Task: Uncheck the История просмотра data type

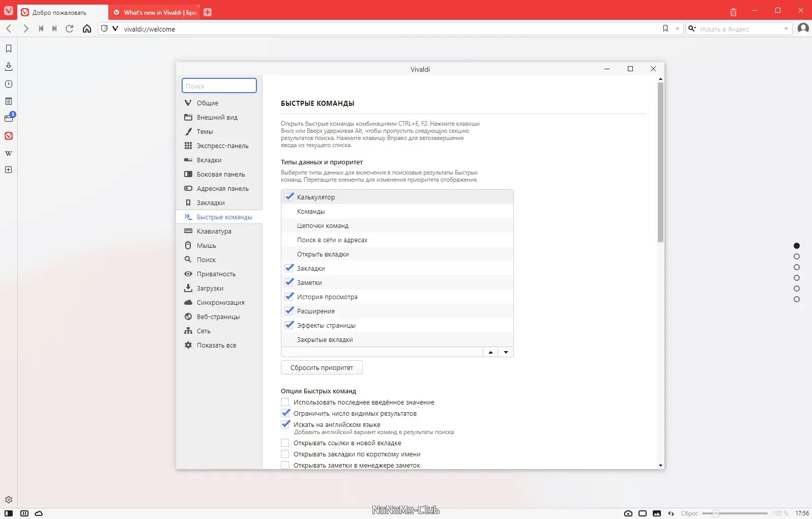Action: pos(289,296)
